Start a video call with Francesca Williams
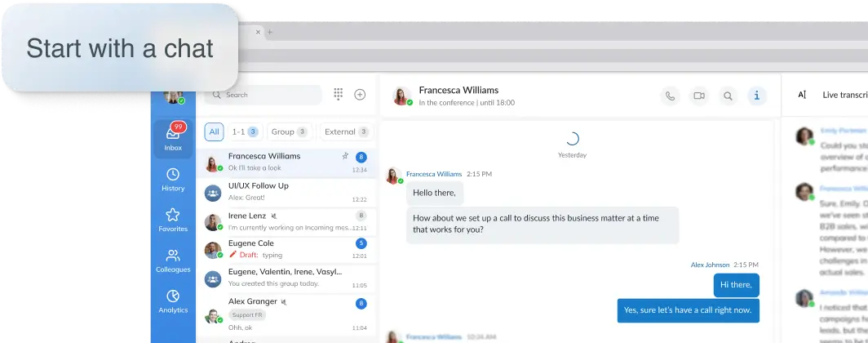 coord(698,96)
